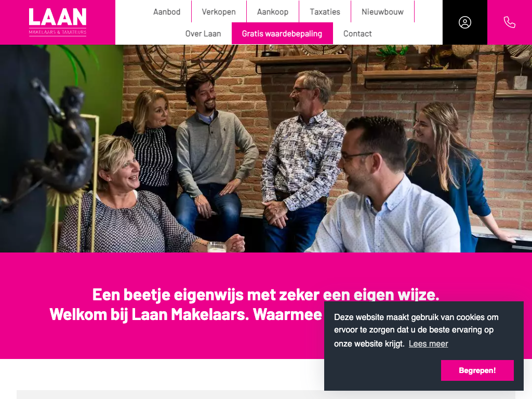Viewport: 532px width, 399px height.
Task: Open the user account icon
Action: point(465,22)
